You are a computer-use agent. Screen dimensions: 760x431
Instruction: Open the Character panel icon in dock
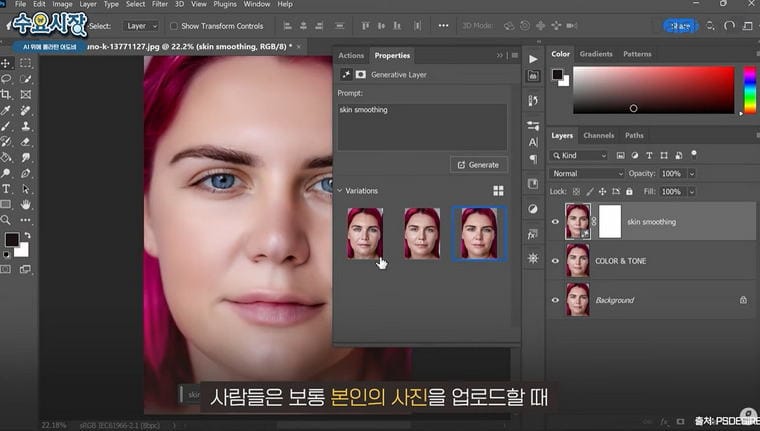533,142
